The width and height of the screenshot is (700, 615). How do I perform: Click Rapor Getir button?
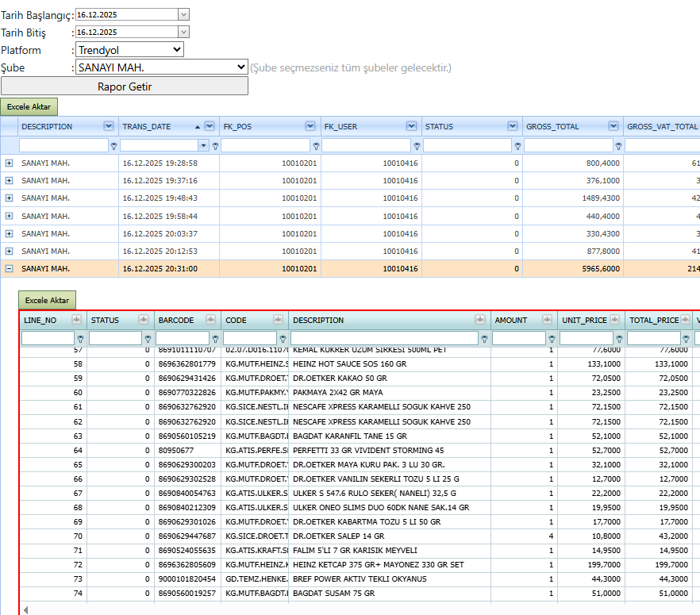pos(125,86)
